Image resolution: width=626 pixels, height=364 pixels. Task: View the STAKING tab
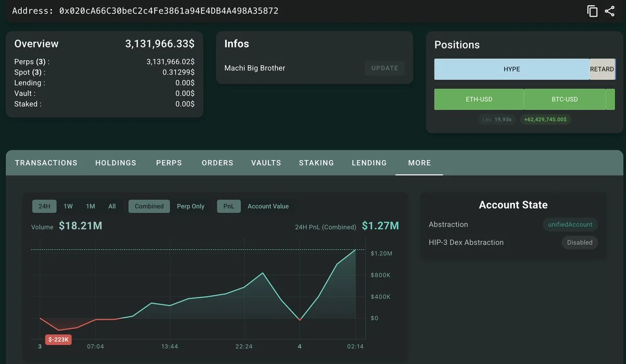tap(316, 163)
